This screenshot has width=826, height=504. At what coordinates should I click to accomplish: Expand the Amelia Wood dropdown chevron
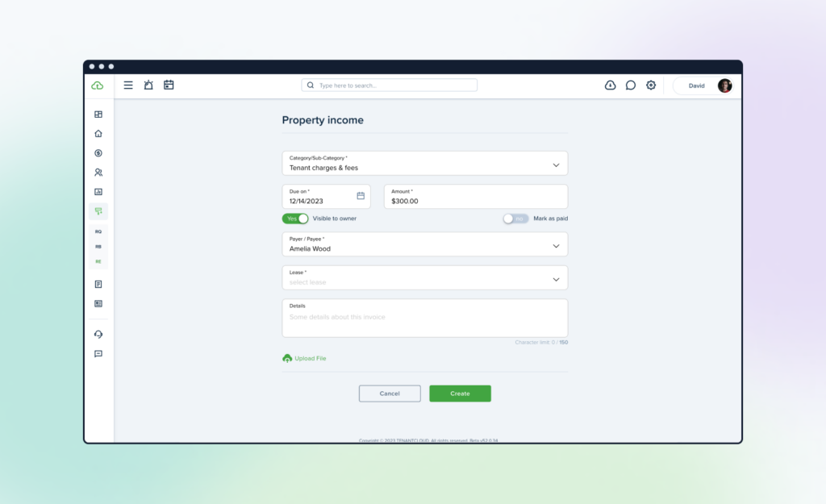[x=556, y=246]
